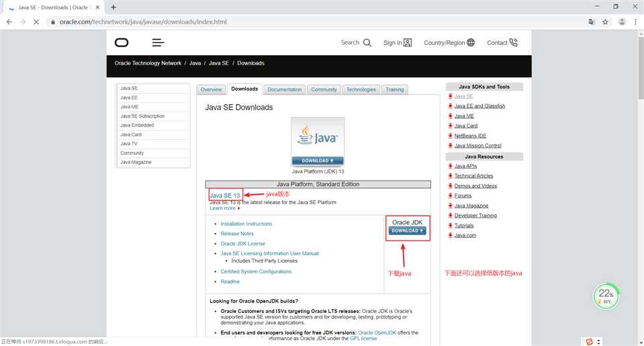
Task: Open Java APIs resource link
Action: [465, 166]
